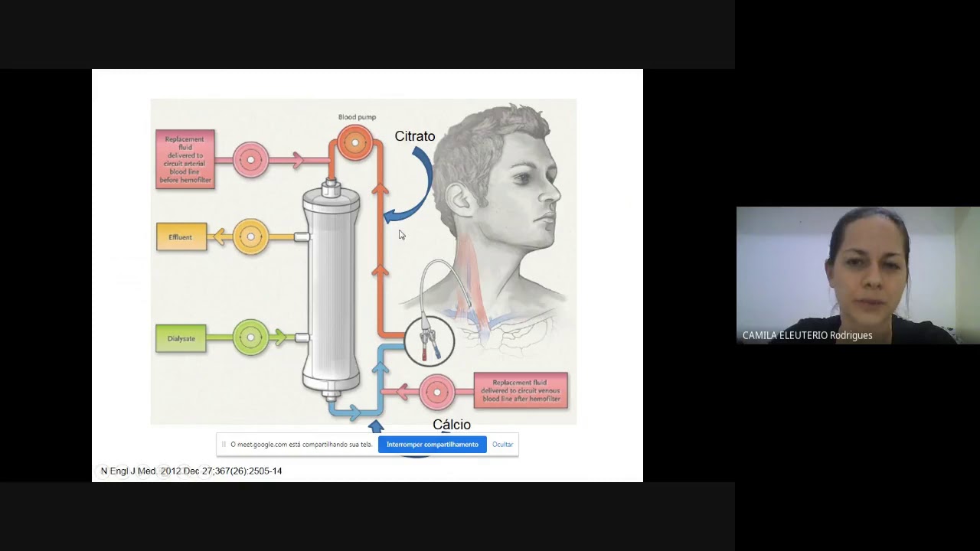The height and width of the screenshot is (551, 980).
Task: Click the yellow effluent pump circle
Action: [x=250, y=237]
